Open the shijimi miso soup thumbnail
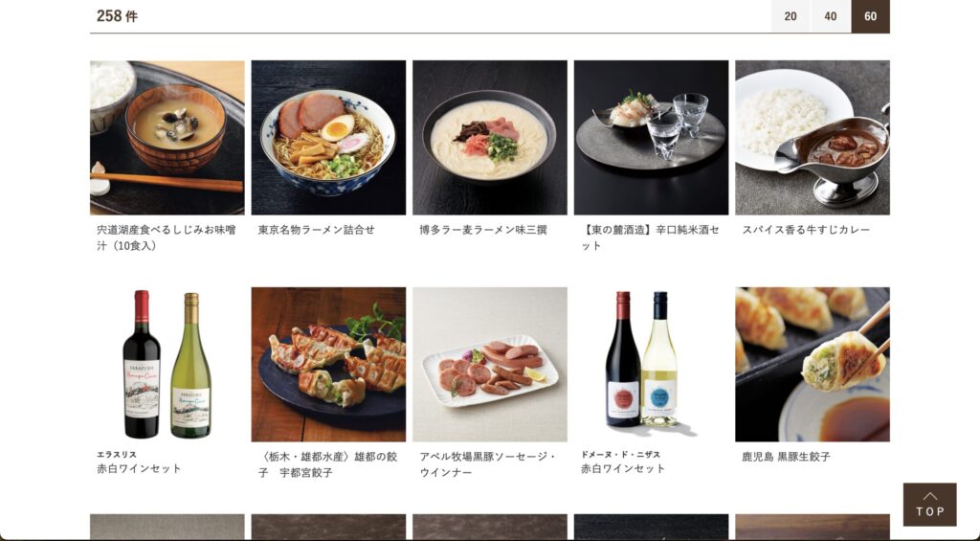 coord(167,138)
